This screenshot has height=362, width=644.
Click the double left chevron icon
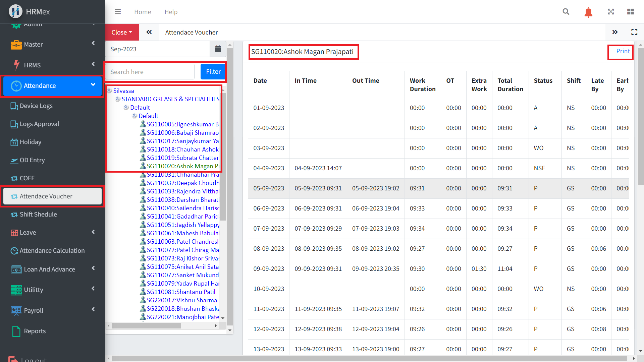(x=149, y=32)
